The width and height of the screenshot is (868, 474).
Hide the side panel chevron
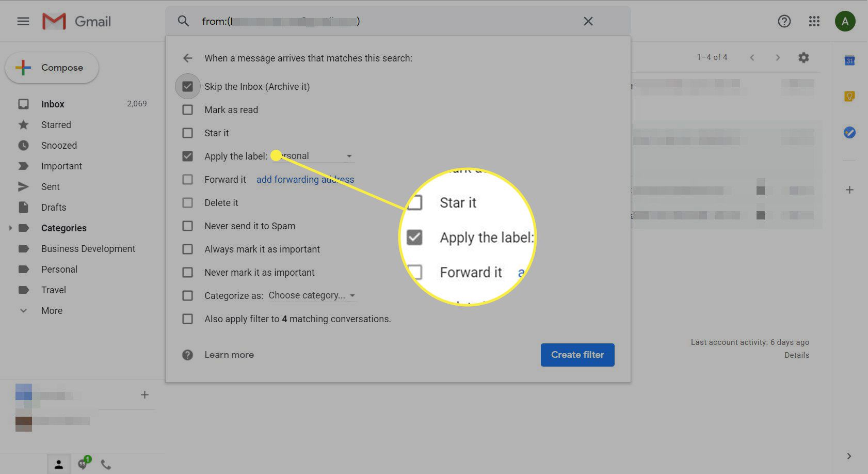849,456
